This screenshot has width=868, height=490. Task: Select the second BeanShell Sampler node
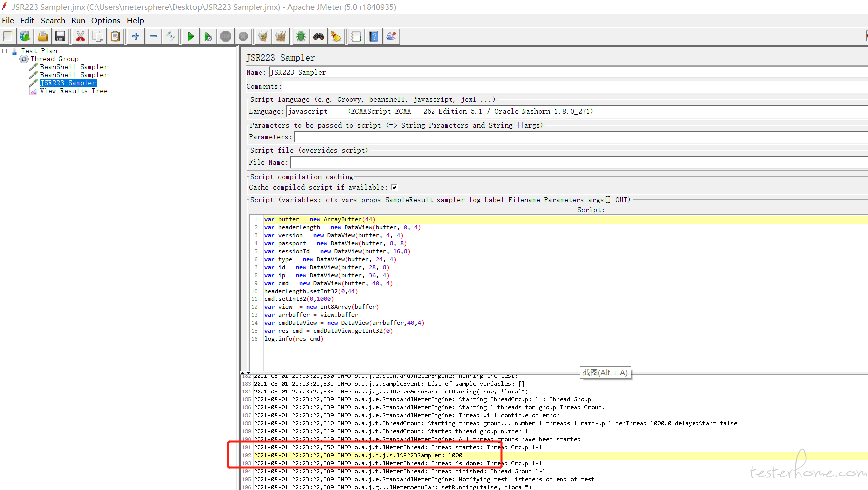74,75
